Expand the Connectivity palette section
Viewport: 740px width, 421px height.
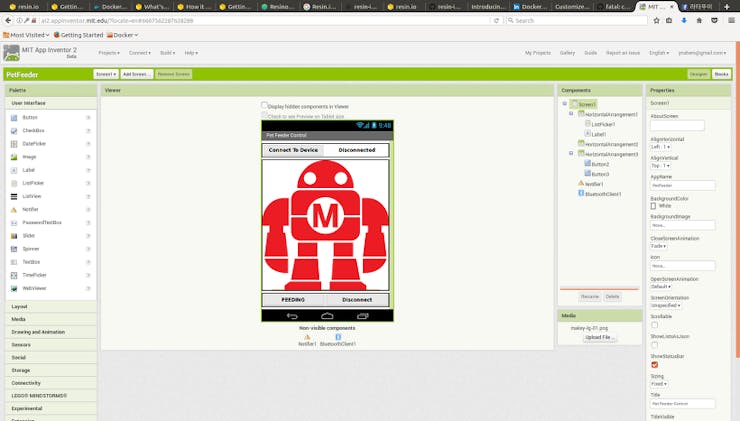click(x=51, y=383)
